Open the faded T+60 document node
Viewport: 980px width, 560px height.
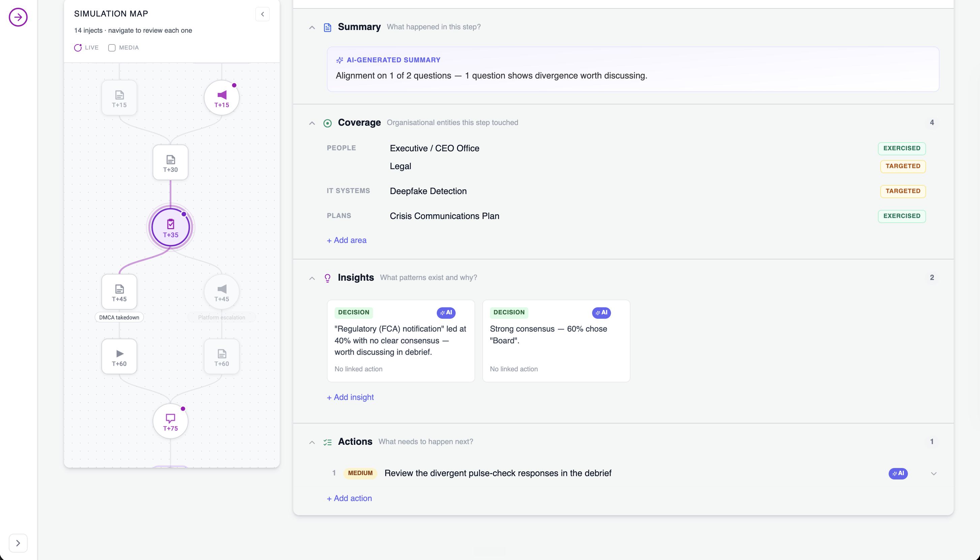click(221, 356)
